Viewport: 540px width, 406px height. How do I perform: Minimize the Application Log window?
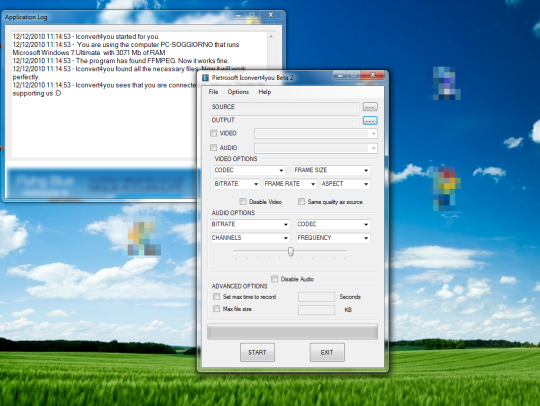[238, 15]
